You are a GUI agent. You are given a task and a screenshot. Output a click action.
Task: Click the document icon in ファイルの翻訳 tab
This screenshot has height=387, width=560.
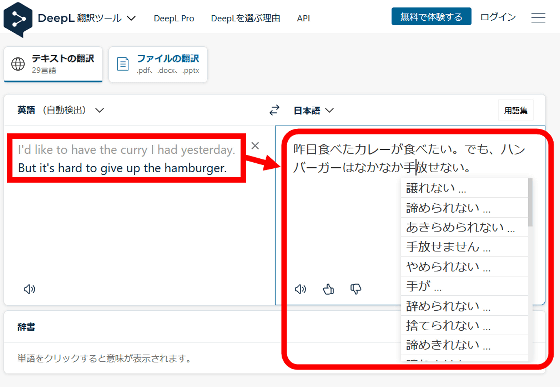click(x=123, y=64)
